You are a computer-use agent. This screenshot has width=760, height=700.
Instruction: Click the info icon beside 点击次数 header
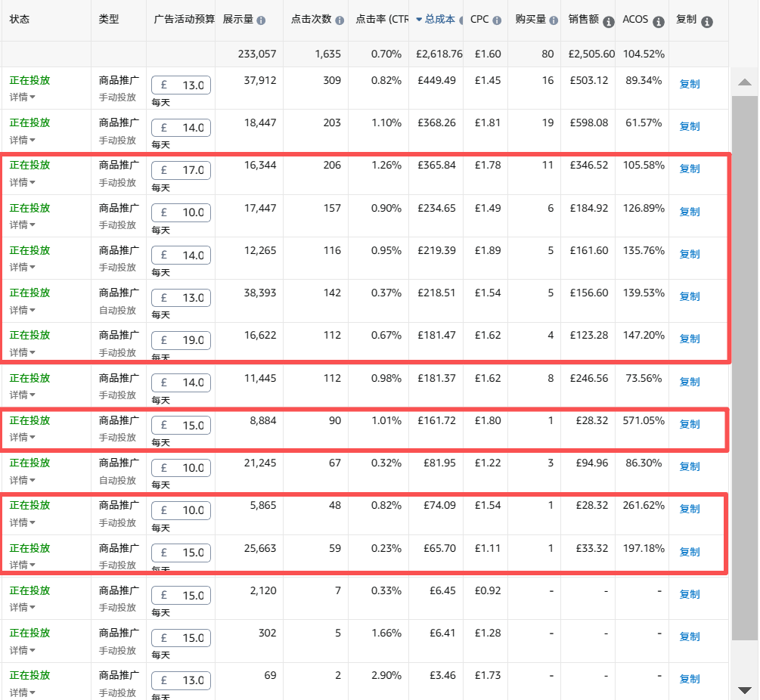coord(340,21)
